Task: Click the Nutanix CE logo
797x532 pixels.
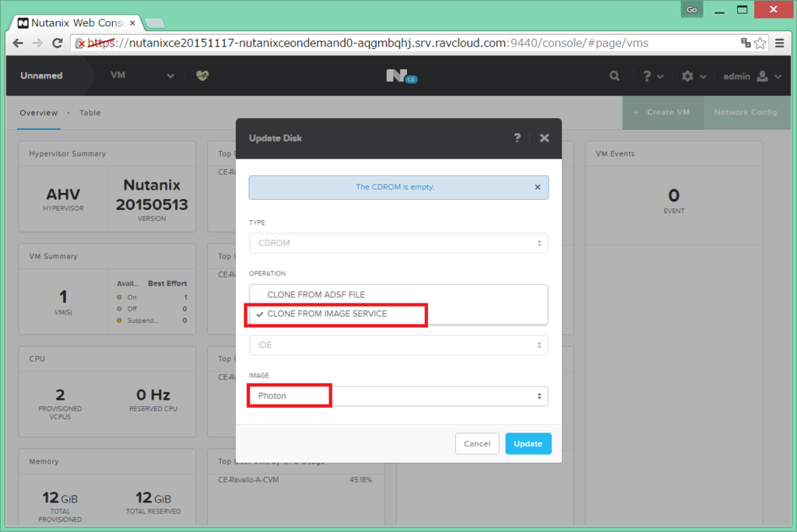Action: point(402,76)
